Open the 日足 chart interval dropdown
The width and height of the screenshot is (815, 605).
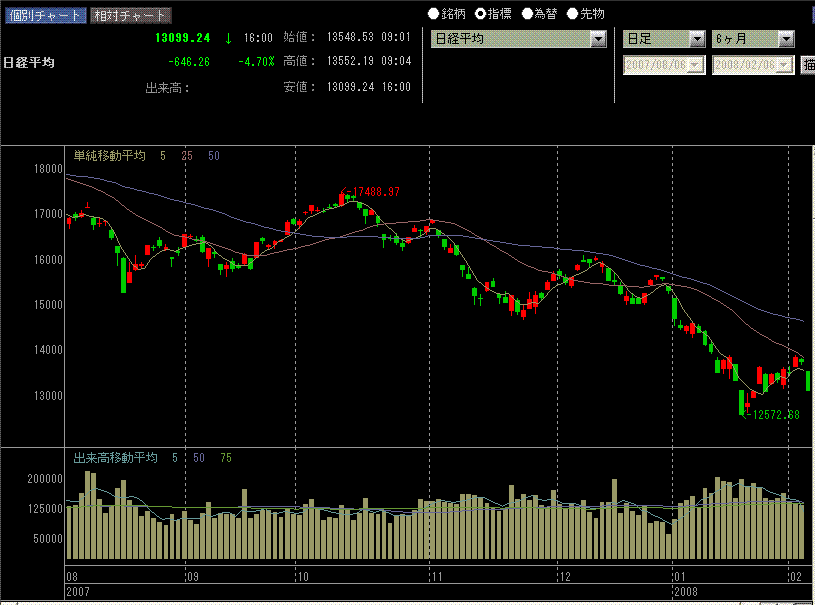697,39
